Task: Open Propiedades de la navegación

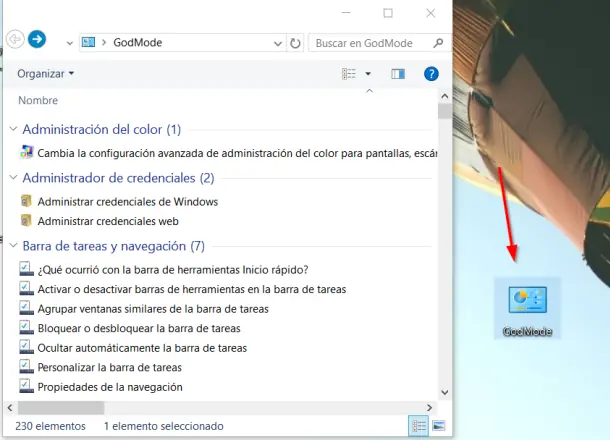Action: [x=110, y=387]
